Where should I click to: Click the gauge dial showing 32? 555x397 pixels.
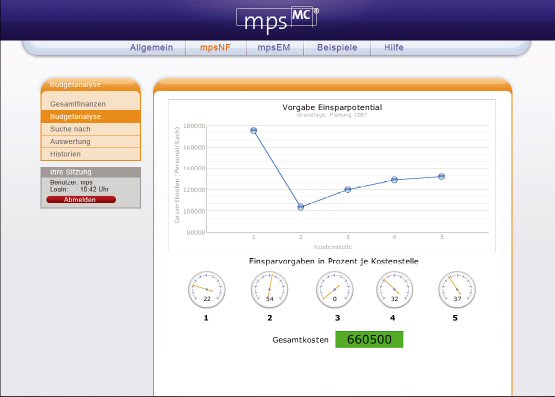click(394, 290)
